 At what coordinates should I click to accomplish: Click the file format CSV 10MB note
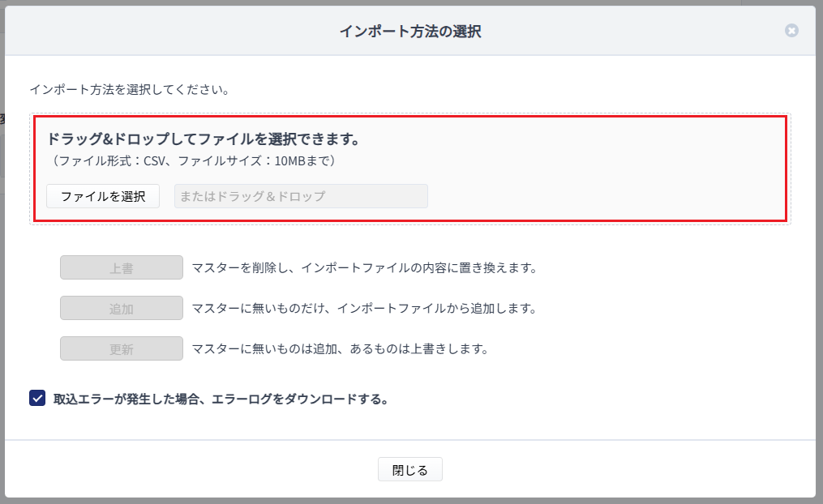191,160
